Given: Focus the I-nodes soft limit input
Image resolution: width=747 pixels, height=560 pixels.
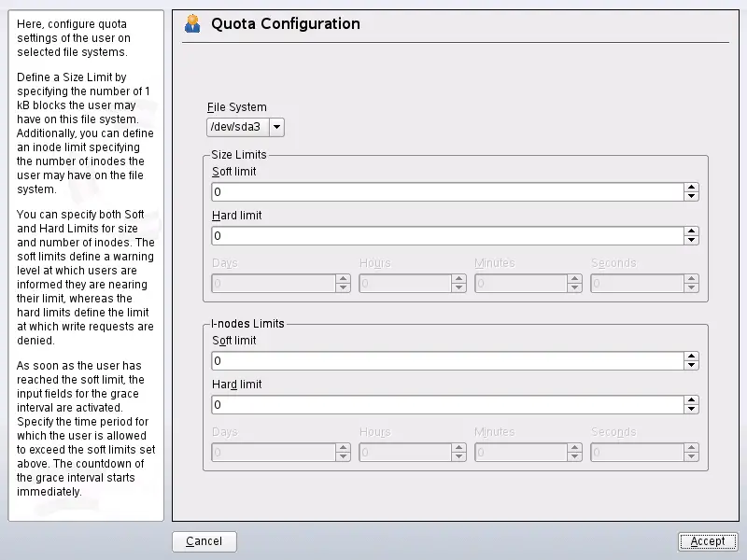Looking at the screenshot, I should (x=446, y=360).
